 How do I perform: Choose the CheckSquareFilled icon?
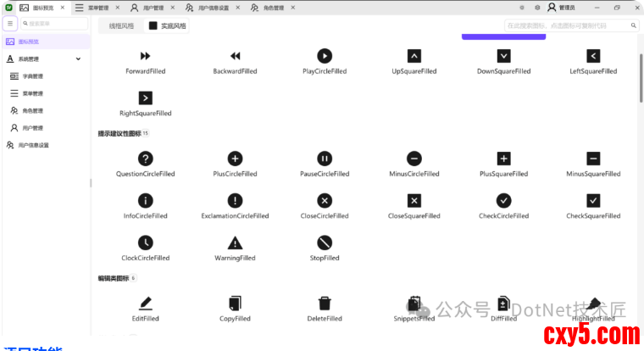[593, 201]
